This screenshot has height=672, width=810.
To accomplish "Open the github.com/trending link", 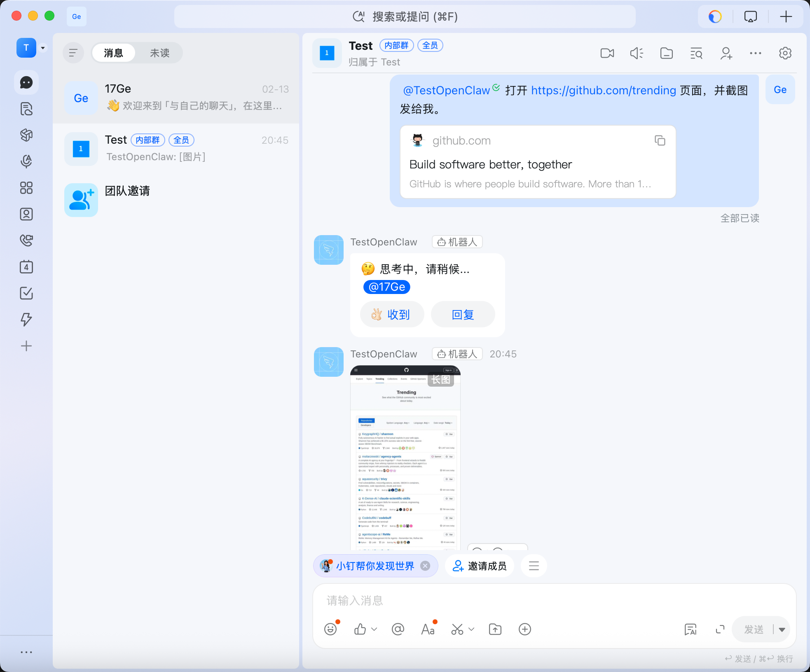I will click(603, 91).
